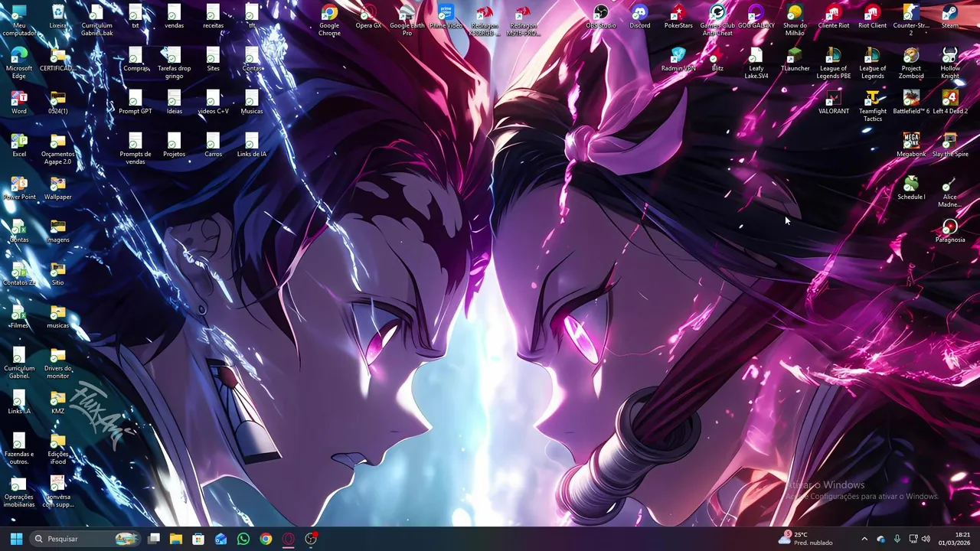
Task: Select the Battlefield 6 desktop icon
Action: point(911,103)
